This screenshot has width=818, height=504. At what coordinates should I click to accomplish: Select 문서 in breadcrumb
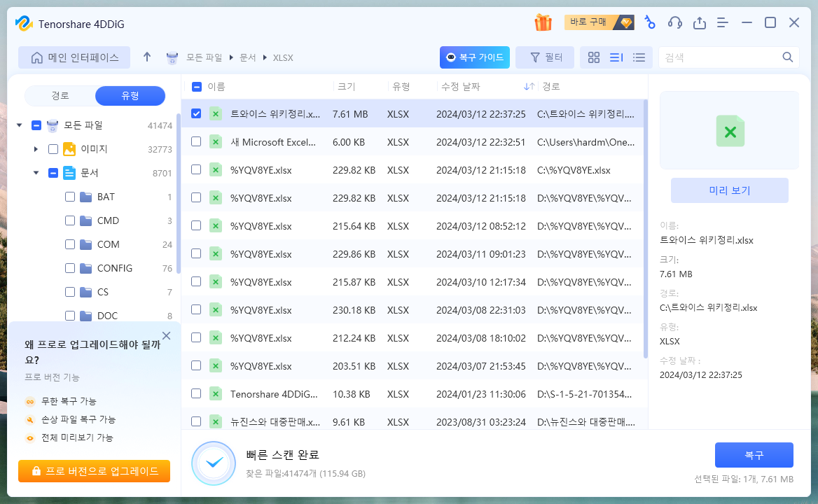tap(248, 58)
